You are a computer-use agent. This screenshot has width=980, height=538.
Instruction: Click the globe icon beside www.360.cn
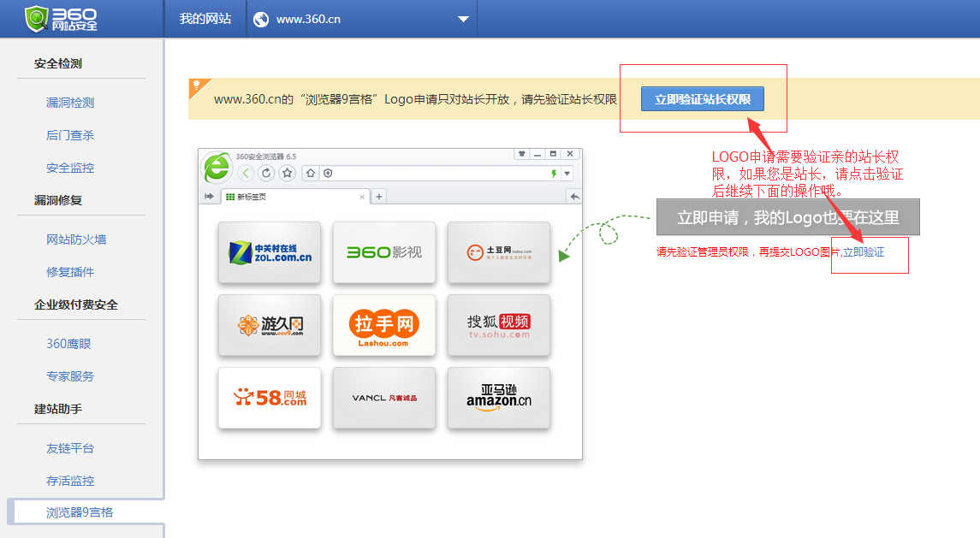[261, 20]
